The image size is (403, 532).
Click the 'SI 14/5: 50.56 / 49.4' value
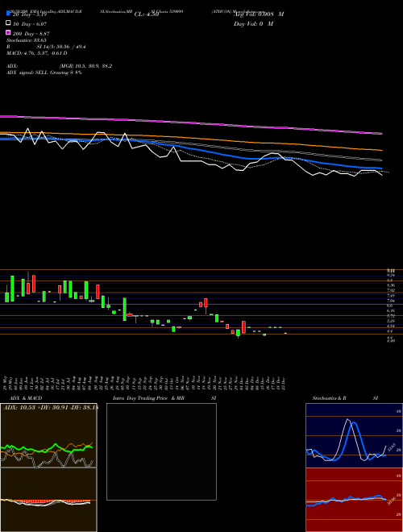coord(61,47)
